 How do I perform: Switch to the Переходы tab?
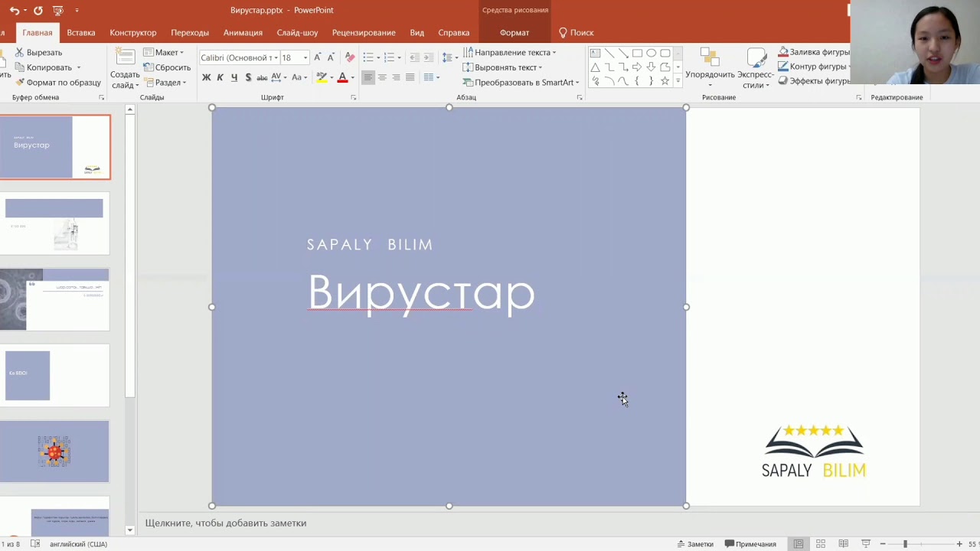[x=190, y=33]
